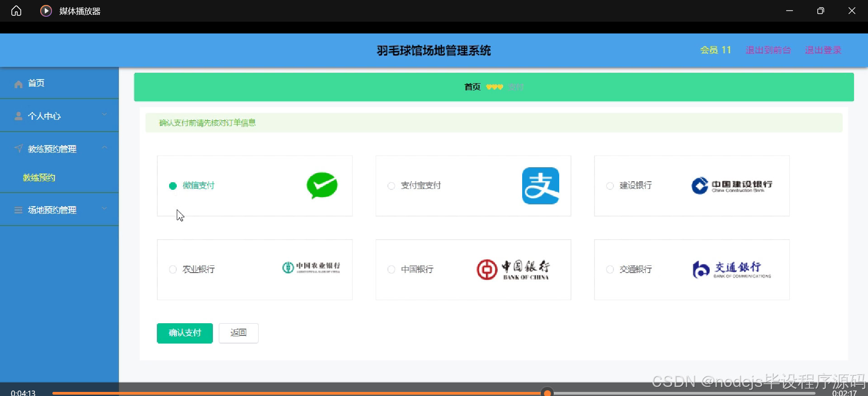Expand the 场地预约管理 chevron

[104, 208]
